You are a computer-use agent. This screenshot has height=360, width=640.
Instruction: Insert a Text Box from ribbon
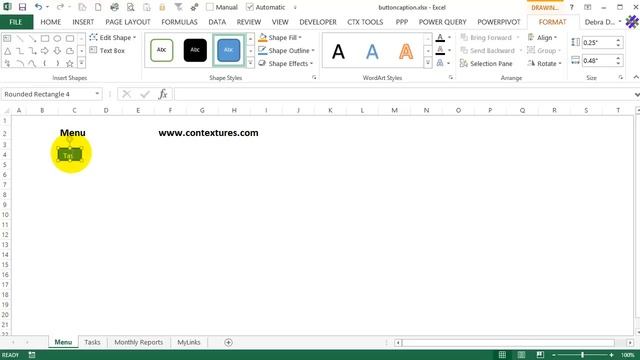pos(107,51)
